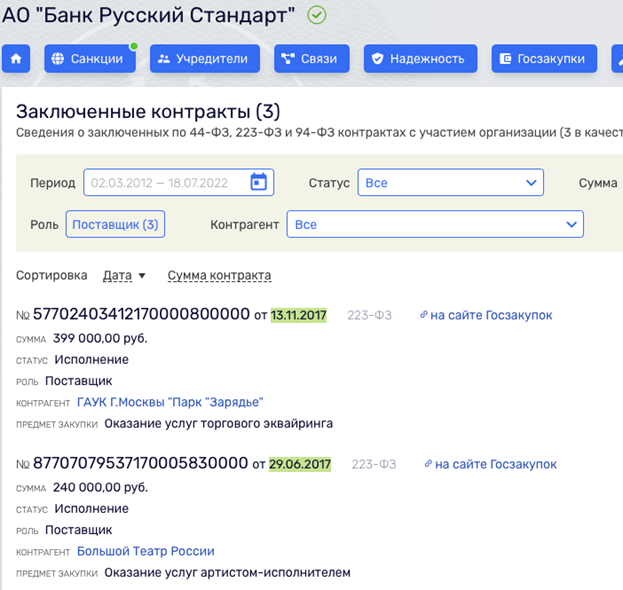Expand the Статус dropdown
Viewport: 623px width, 590px height.
451,182
